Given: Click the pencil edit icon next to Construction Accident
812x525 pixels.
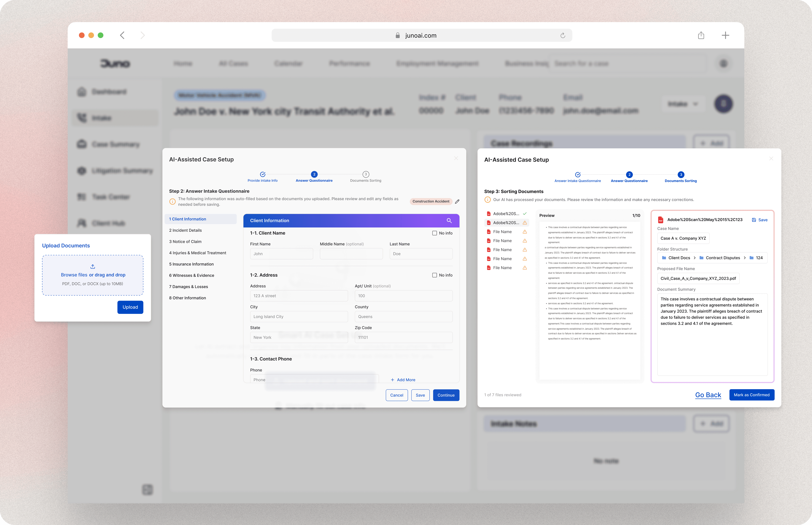Looking at the screenshot, I should (x=457, y=201).
